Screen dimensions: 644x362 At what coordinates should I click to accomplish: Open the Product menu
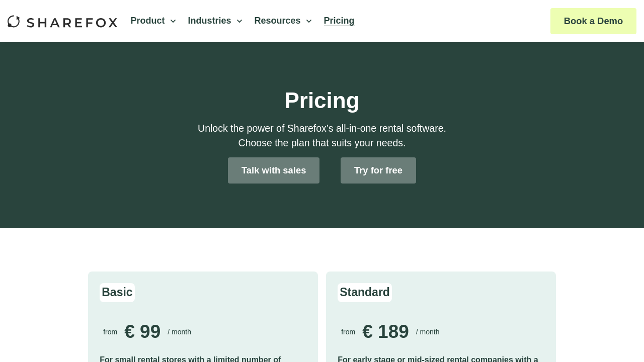pyautogui.click(x=147, y=21)
